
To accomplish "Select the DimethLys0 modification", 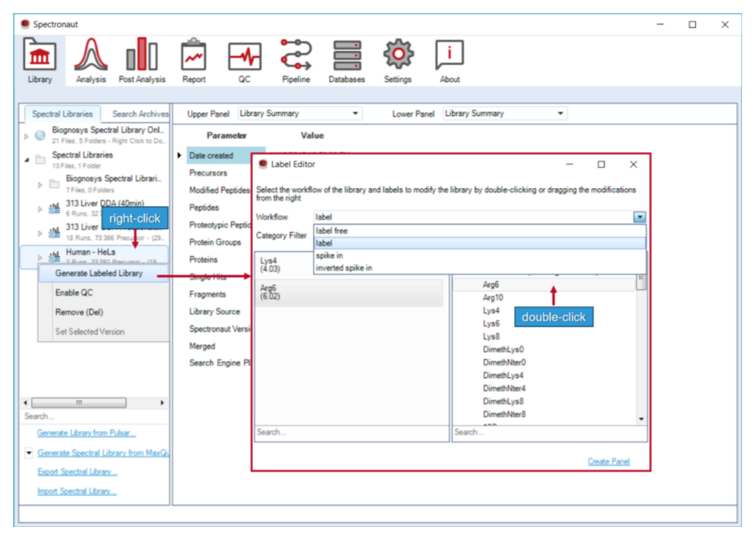I will pos(503,349).
